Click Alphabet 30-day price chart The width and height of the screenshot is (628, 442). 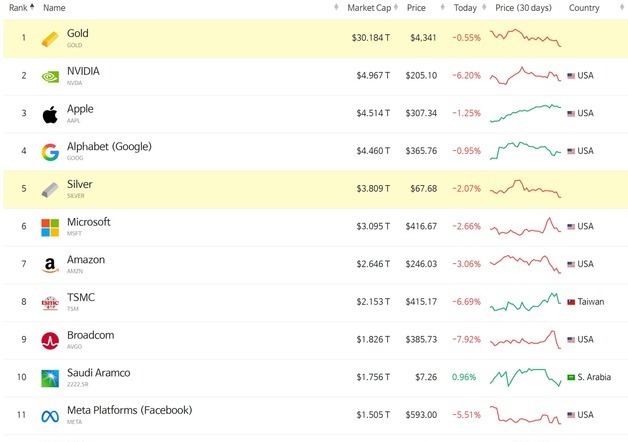click(525, 151)
